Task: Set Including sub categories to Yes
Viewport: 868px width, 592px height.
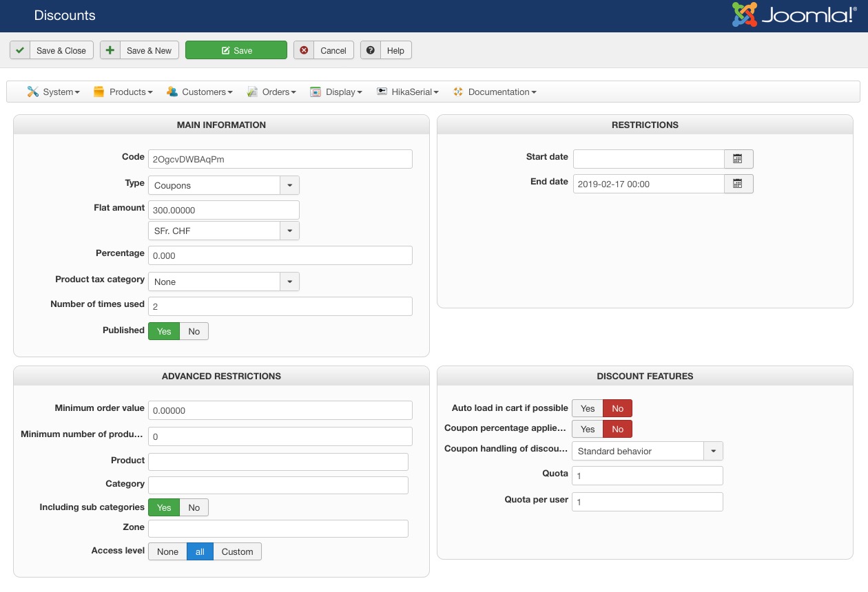Action: [164, 507]
